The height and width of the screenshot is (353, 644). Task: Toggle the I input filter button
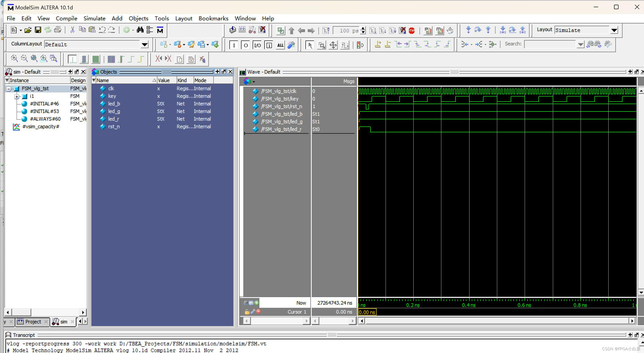[234, 45]
